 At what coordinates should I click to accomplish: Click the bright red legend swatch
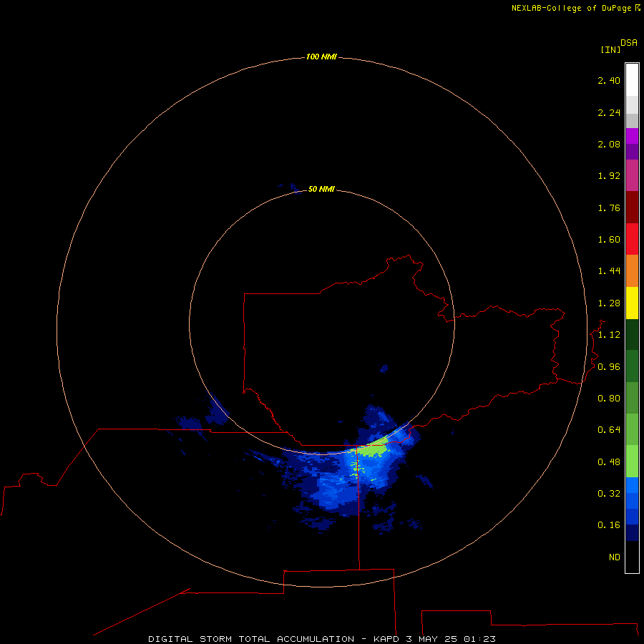coord(632,239)
